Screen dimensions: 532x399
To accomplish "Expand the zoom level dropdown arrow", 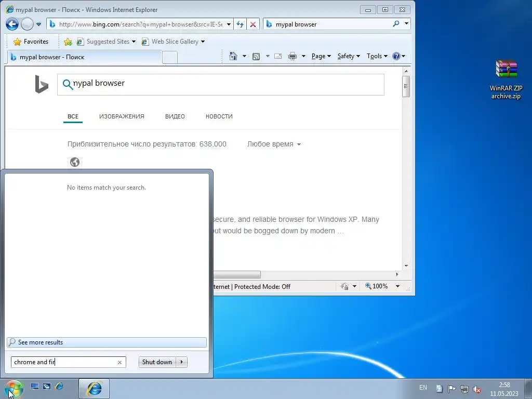I will pyautogui.click(x=397, y=286).
